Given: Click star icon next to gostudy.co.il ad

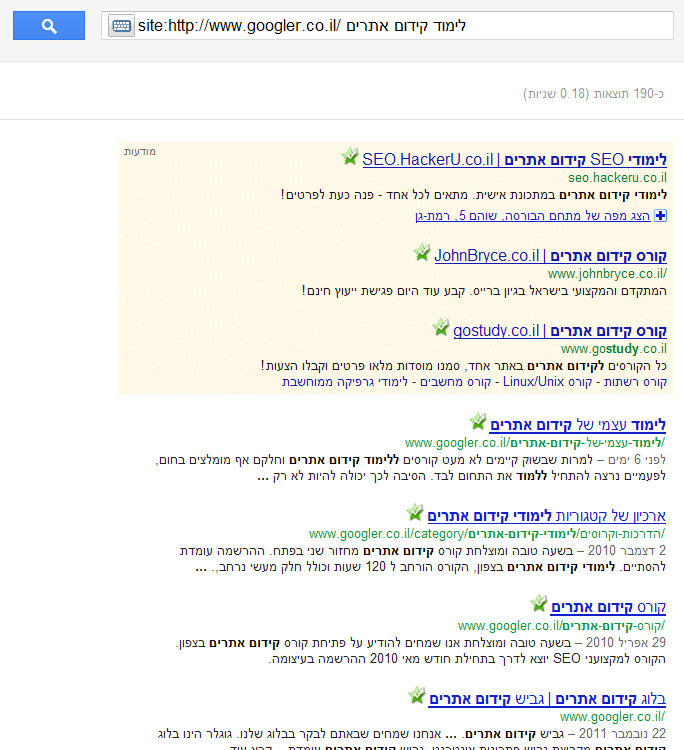Looking at the screenshot, I should tap(441, 328).
